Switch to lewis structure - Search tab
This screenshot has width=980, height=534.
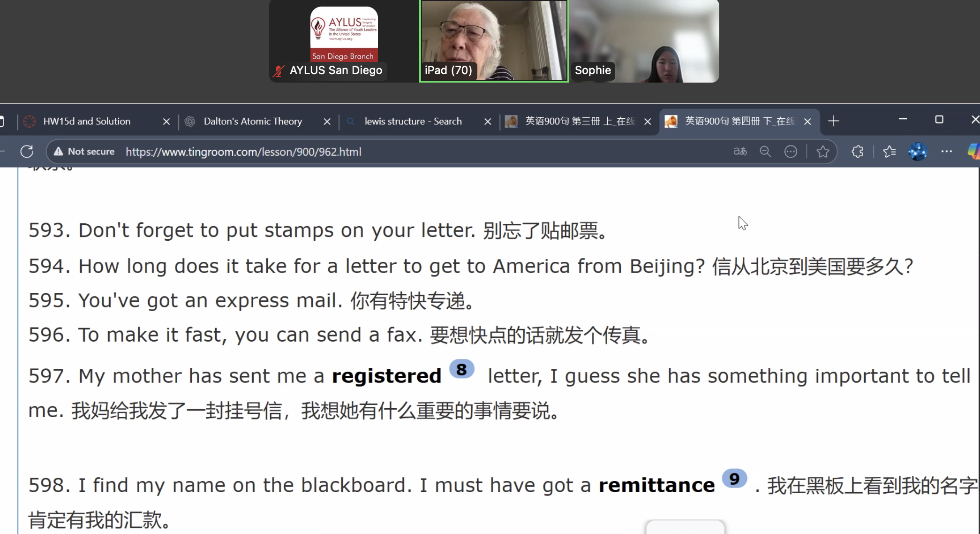coord(413,122)
